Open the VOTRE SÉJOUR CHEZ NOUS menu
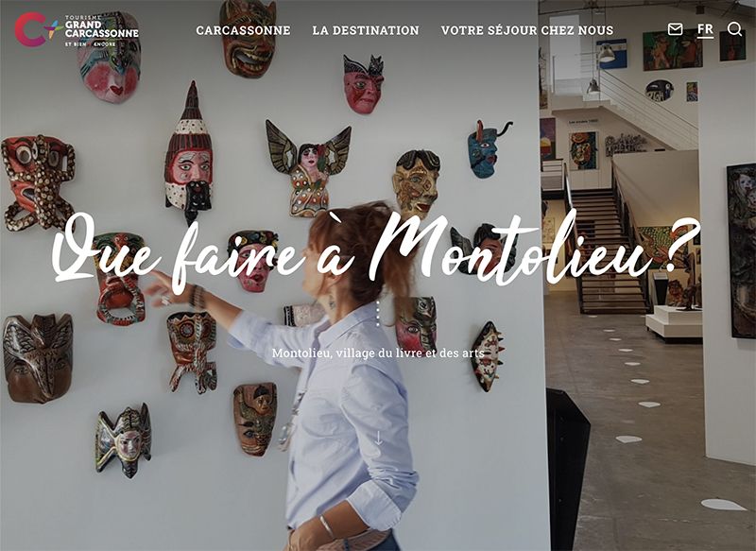The image size is (756, 551). pyautogui.click(x=527, y=30)
